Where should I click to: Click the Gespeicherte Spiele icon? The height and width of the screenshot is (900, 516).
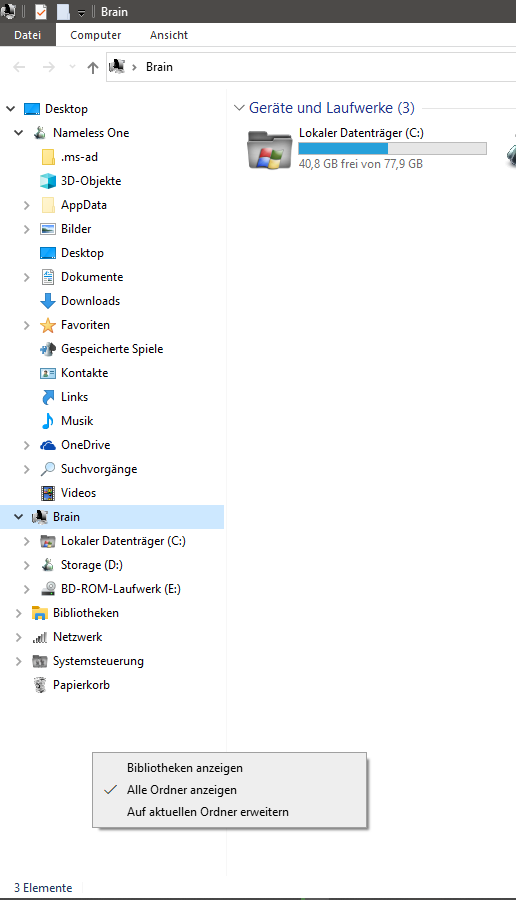(x=48, y=349)
